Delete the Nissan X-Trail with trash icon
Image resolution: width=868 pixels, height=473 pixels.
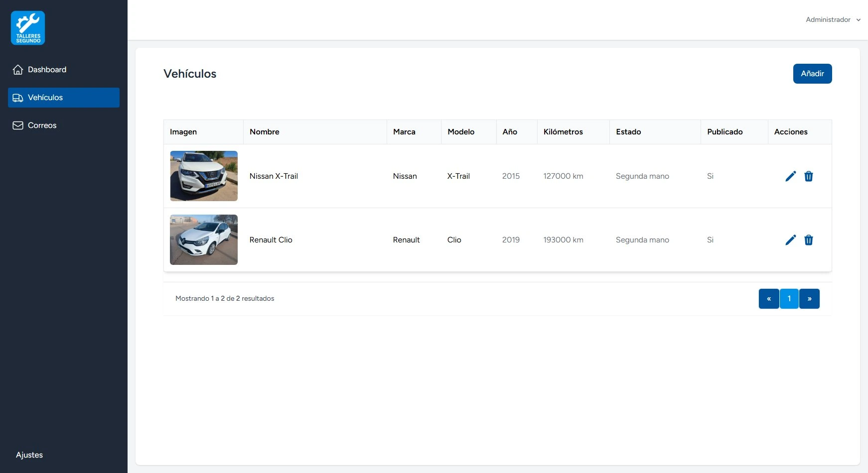[809, 176]
